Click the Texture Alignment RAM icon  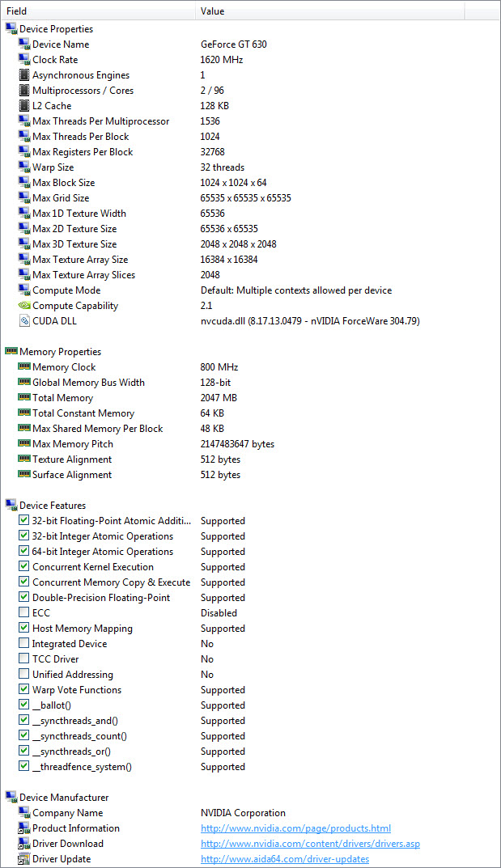pos(23,459)
